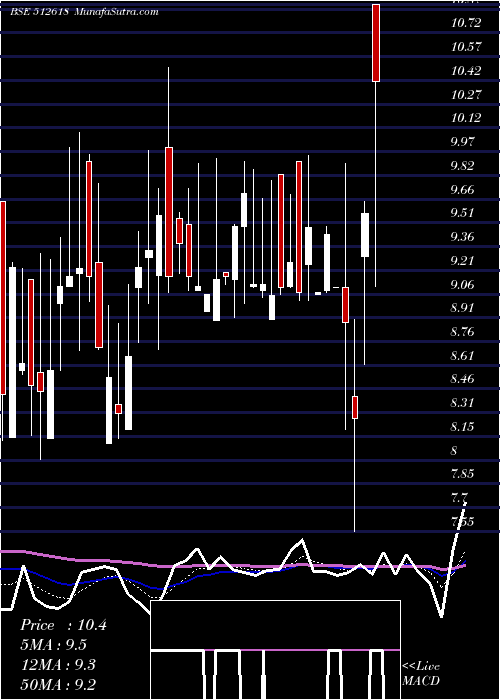Click the '9.36' price axis label

(x=463, y=237)
